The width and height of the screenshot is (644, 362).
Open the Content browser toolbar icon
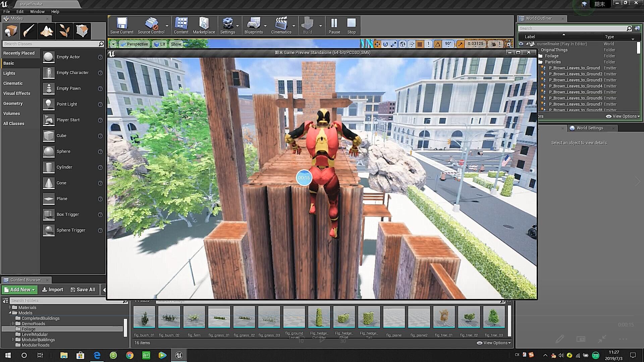click(x=181, y=26)
